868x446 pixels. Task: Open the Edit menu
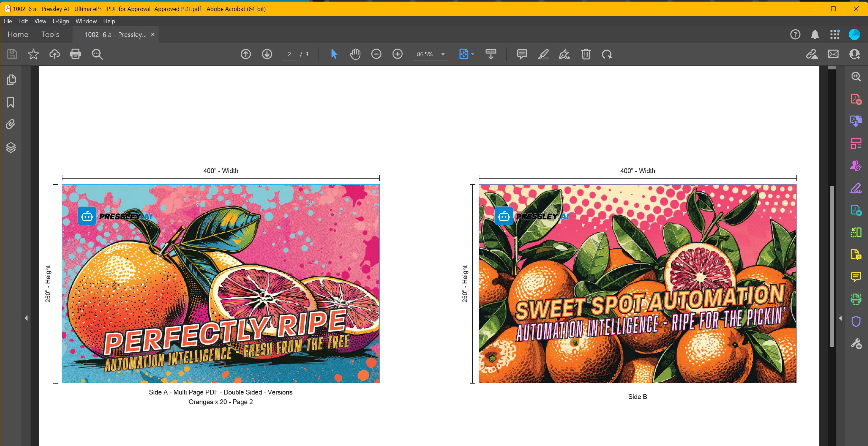pos(23,21)
